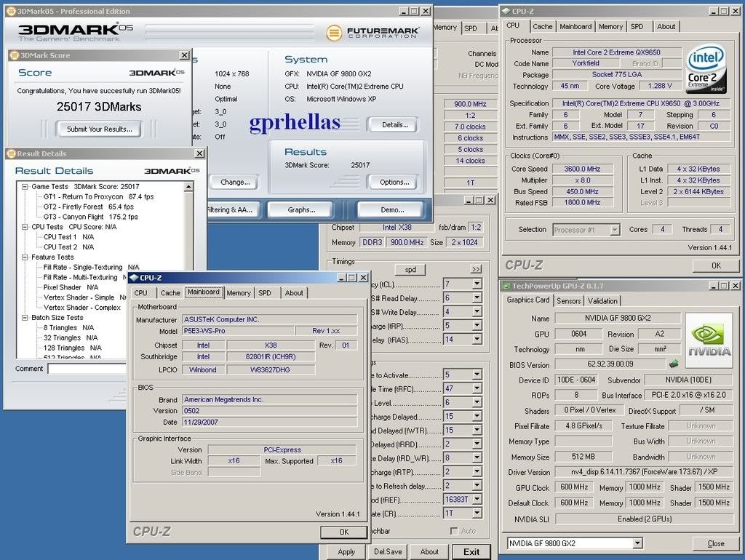Select the Graphics Card tab in GPU-Z
This screenshot has width=745, height=560.
click(x=528, y=300)
